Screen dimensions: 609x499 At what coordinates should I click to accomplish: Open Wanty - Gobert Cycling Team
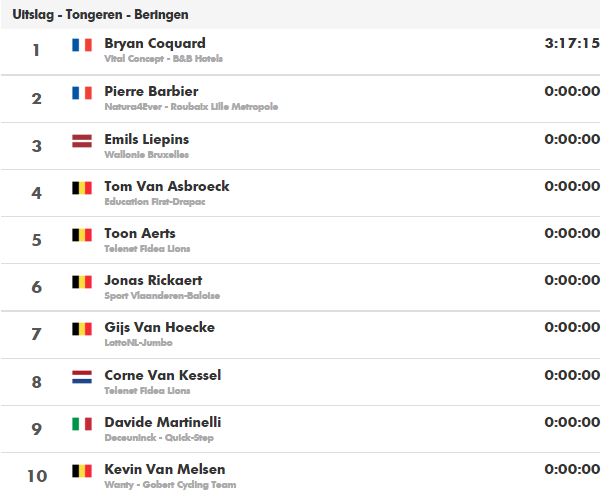click(x=170, y=485)
